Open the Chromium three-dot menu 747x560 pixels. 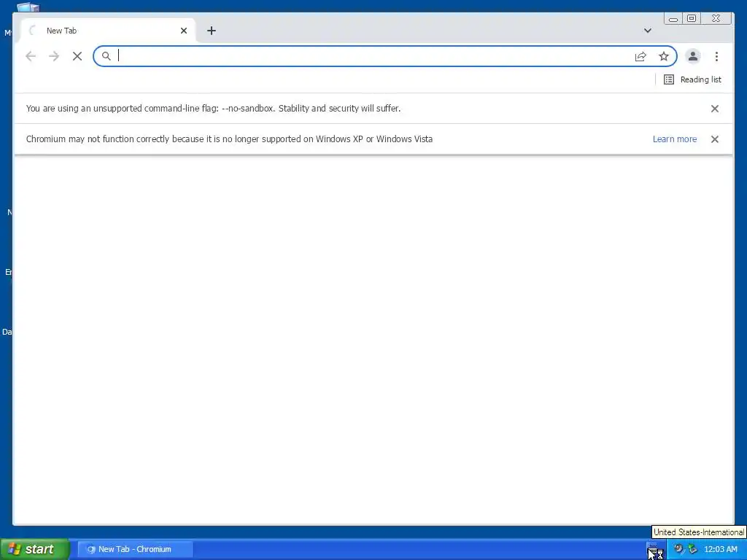[716, 56]
